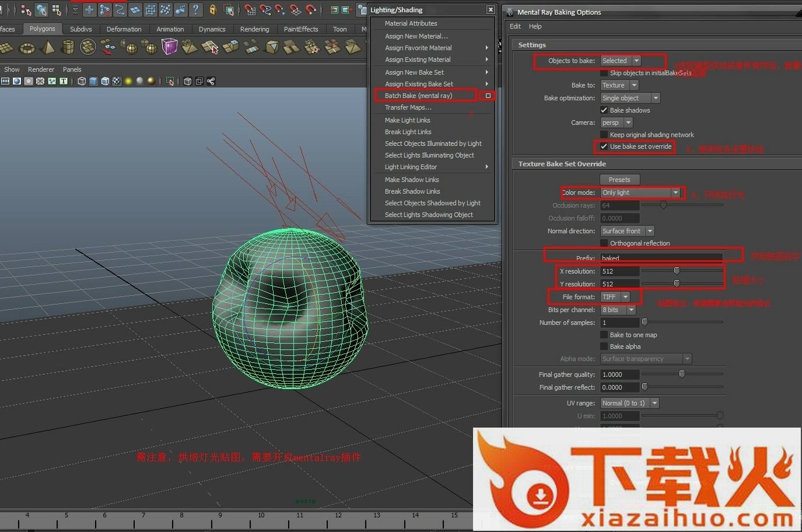Switch to the Dynamics shelf tab

pyautogui.click(x=212, y=29)
